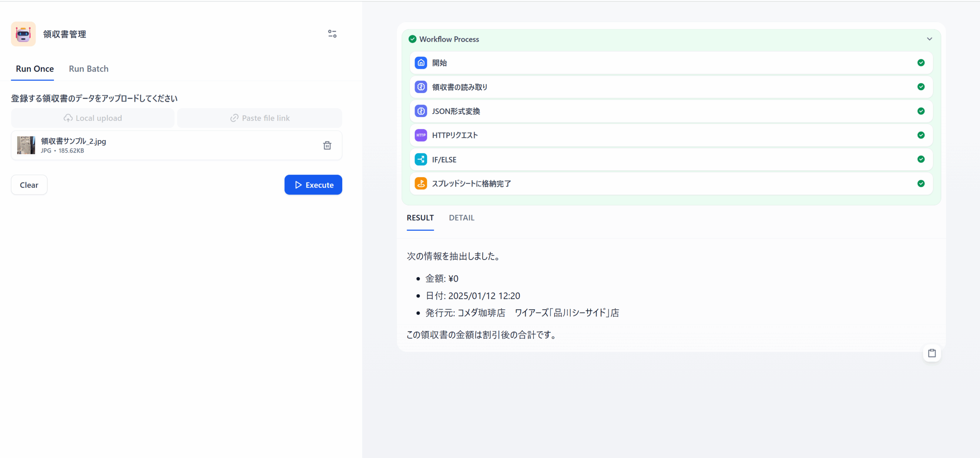980x458 pixels.
Task: Select the RESULT tab
Action: point(420,218)
